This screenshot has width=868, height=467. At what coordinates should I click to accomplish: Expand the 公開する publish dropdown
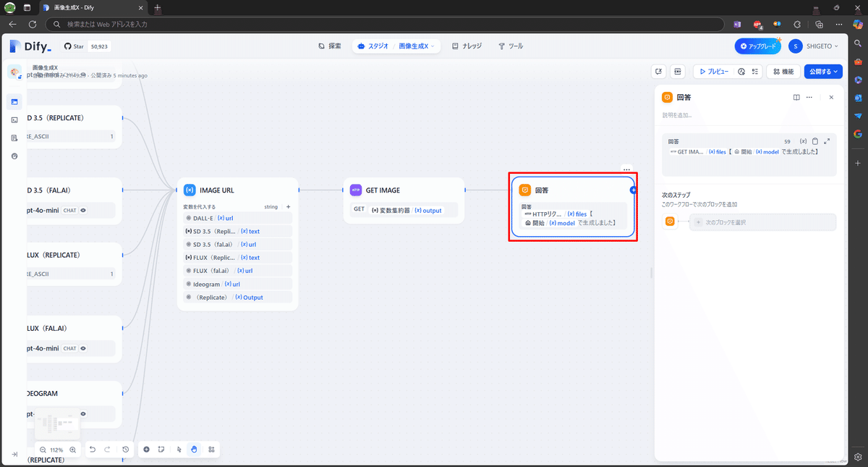[x=823, y=72]
